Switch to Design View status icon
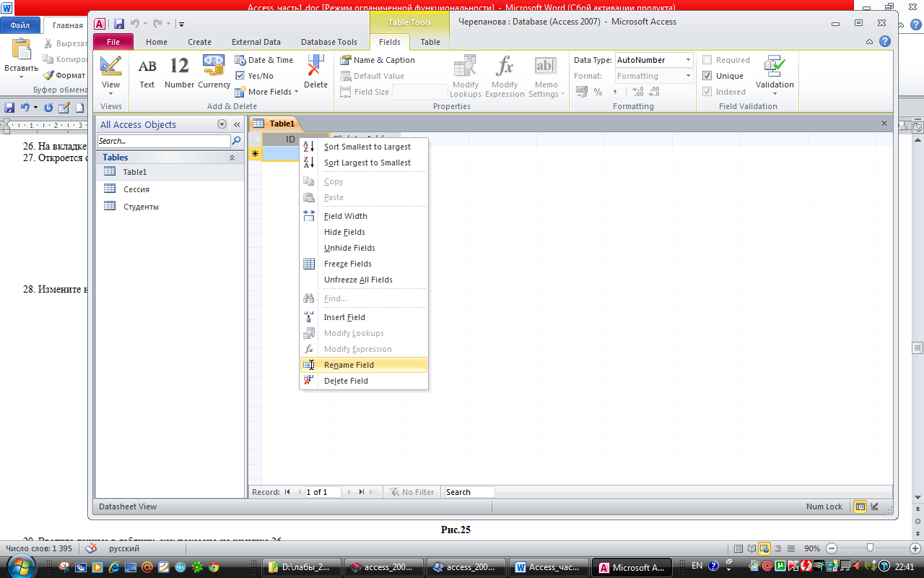 (x=875, y=506)
